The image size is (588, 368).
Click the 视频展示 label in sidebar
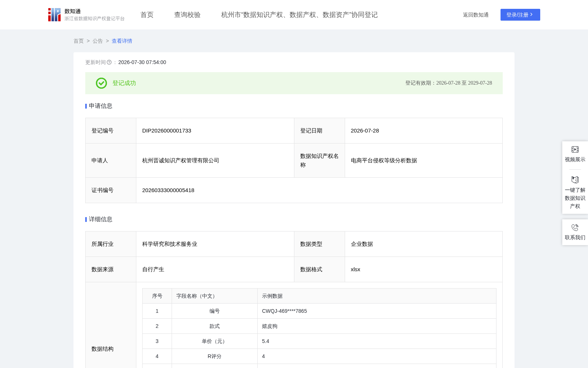575,159
